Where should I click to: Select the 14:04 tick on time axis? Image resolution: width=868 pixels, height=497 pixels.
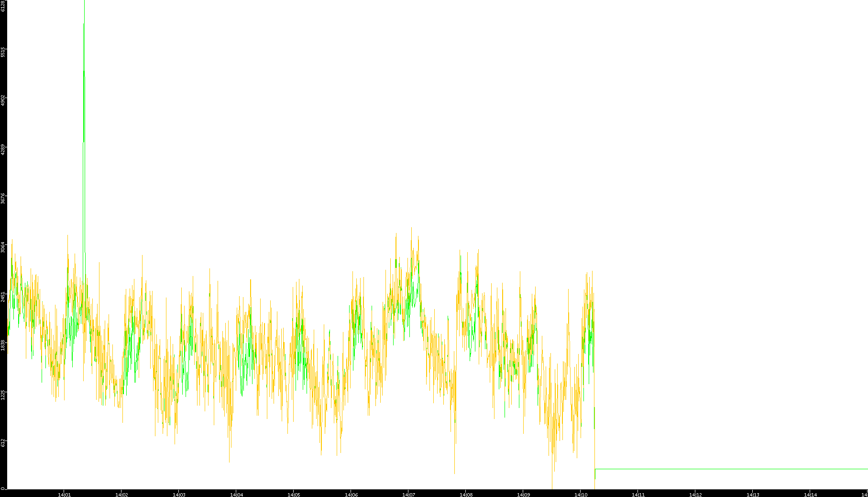pyautogui.click(x=236, y=495)
